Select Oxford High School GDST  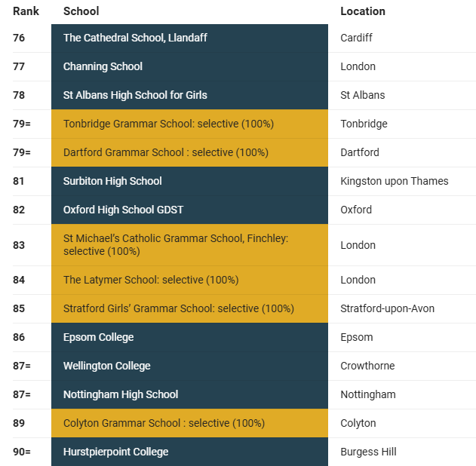(x=123, y=210)
